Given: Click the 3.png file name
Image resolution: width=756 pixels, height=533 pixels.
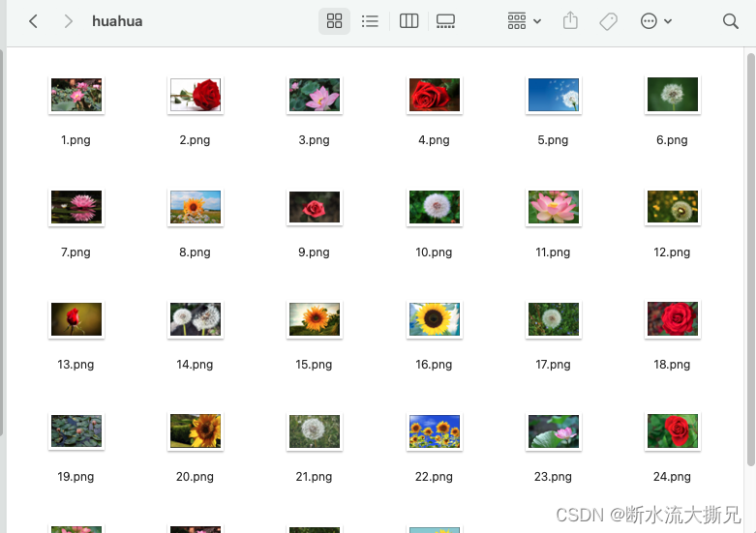Looking at the screenshot, I should click(314, 140).
